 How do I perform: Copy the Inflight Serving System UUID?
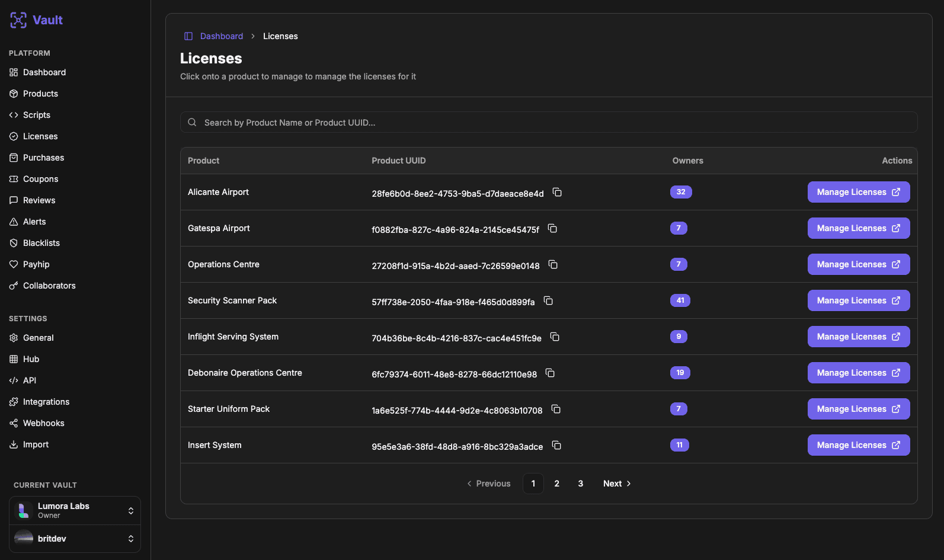click(x=555, y=337)
